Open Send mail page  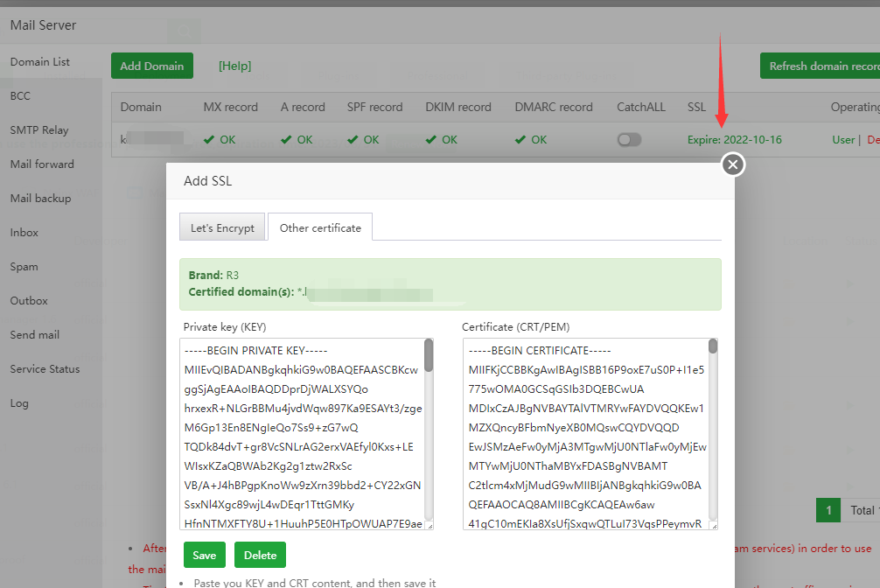pyautogui.click(x=35, y=335)
